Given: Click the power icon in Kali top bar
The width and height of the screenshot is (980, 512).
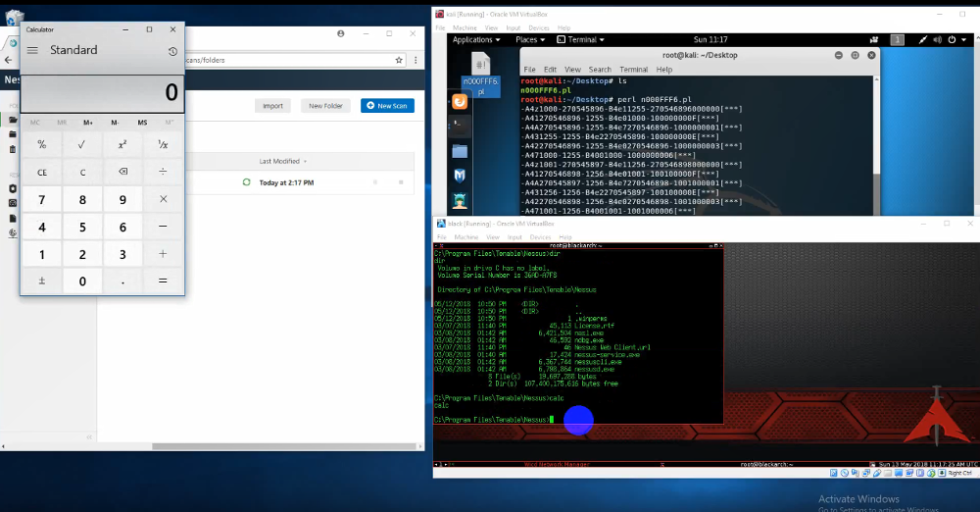Looking at the screenshot, I should point(952,39).
